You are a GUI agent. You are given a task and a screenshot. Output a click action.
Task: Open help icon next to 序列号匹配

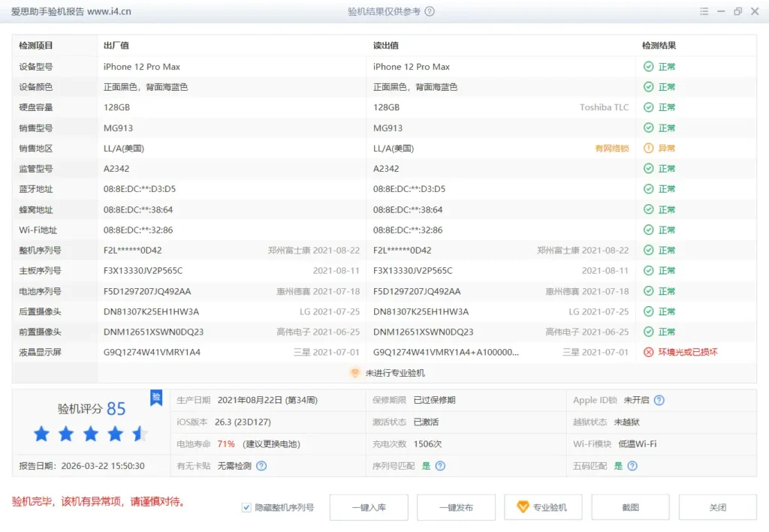(440, 465)
